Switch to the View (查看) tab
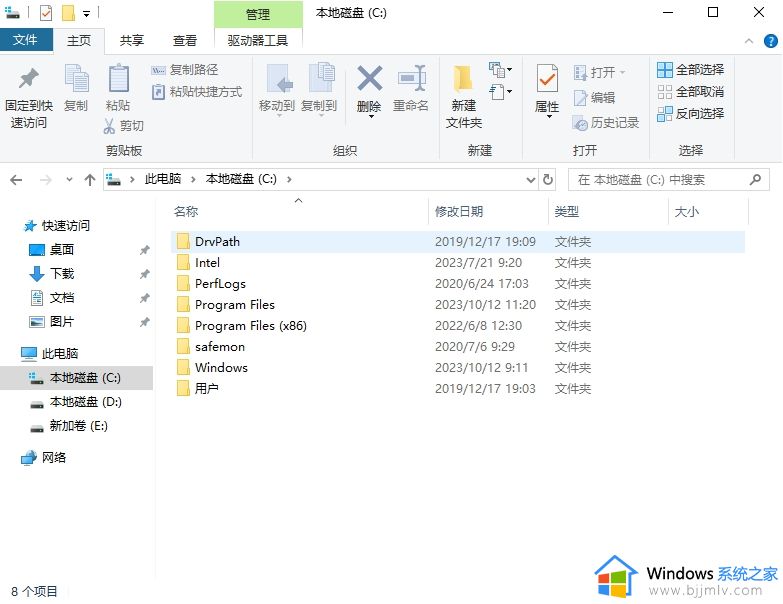 point(185,40)
